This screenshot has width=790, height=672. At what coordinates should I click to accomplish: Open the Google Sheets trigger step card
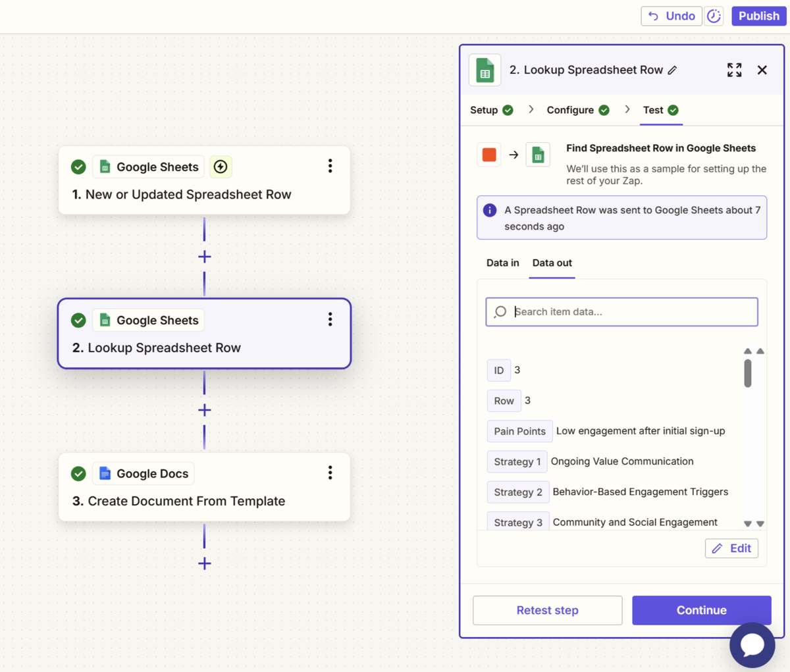click(x=204, y=180)
